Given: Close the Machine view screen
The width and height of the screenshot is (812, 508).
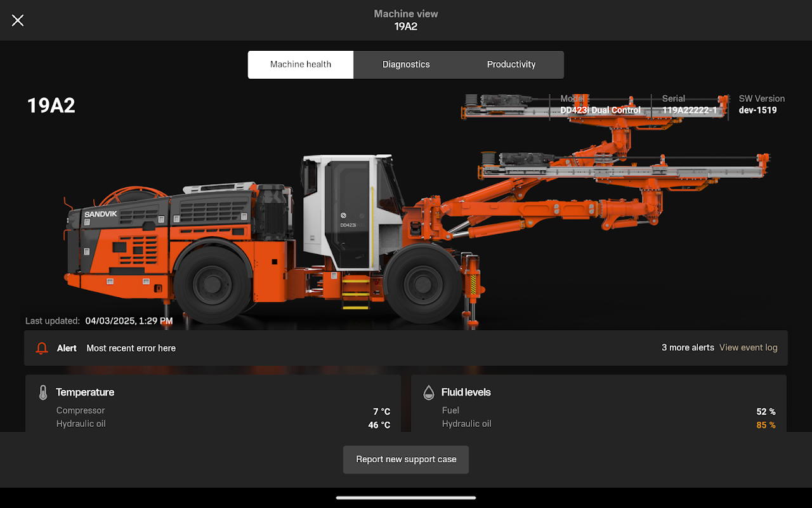Looking at the screenshot, I should (x=18, y=20).
